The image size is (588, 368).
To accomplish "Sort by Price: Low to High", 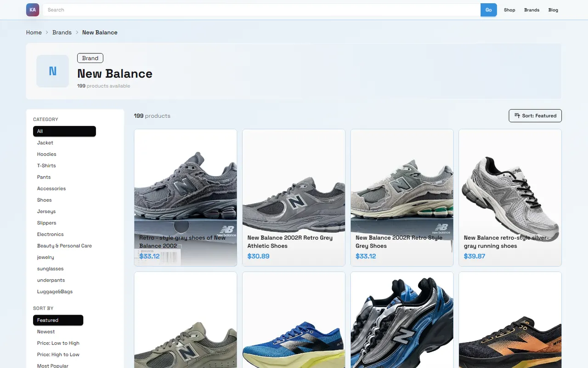I will tap(58, 343).
